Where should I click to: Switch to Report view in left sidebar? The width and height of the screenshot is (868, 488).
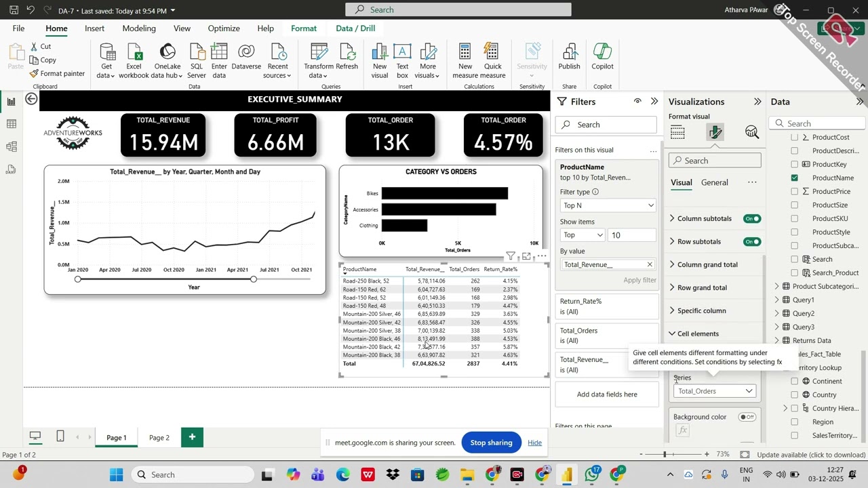(11, 102)
